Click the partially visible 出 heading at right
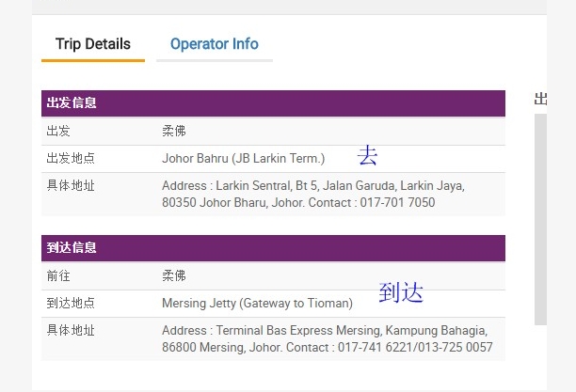The width and height of the screenshot is (576, 392). click(541, 99)
